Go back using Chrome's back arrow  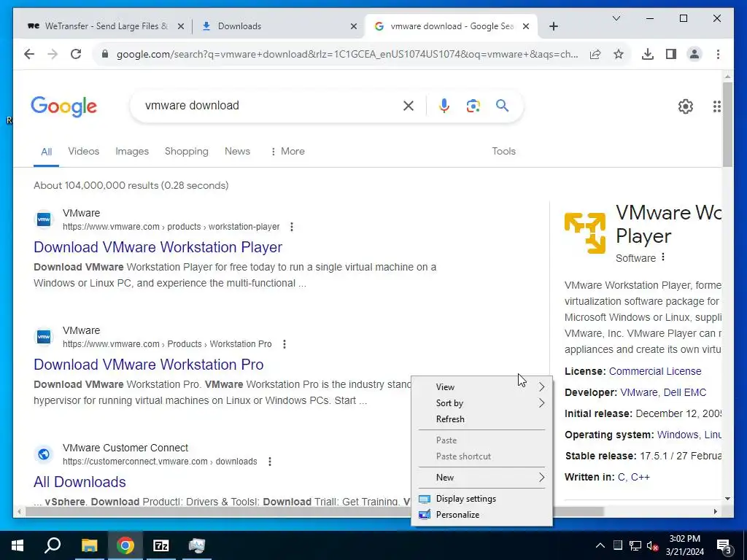(29, 54)
